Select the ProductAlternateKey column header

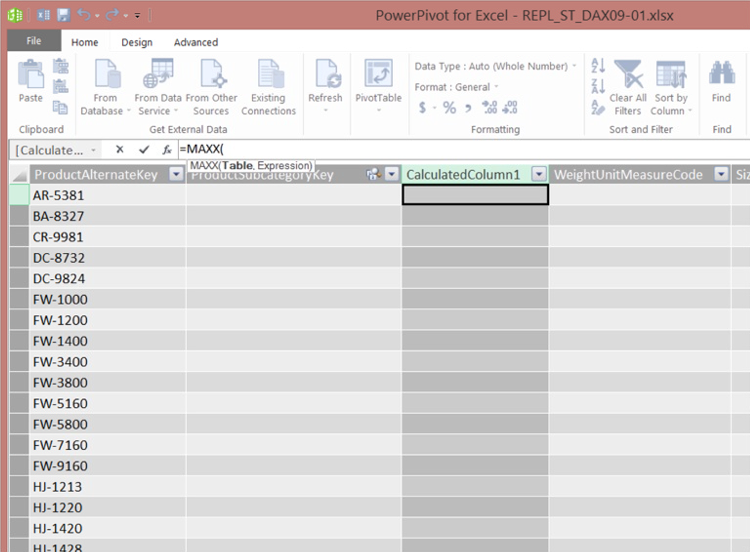tap(96, 175)
